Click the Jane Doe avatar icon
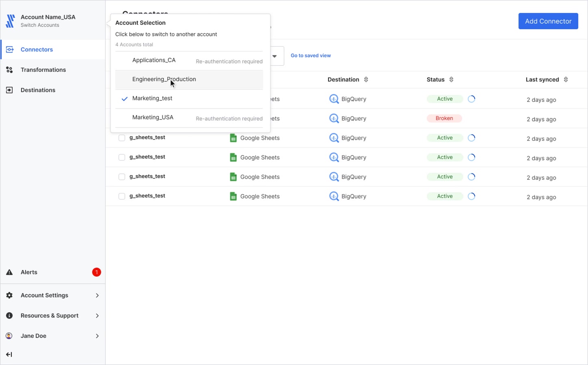 tap(9, 336)
